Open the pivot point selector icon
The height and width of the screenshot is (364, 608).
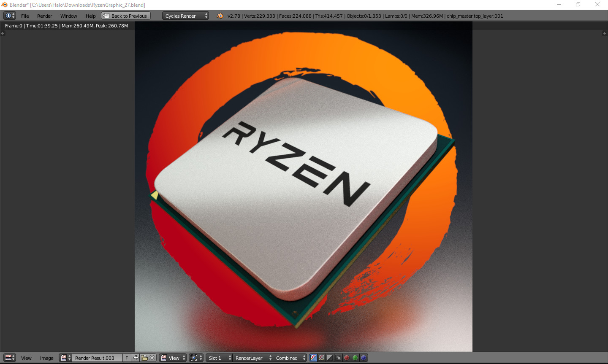point(196,358)
